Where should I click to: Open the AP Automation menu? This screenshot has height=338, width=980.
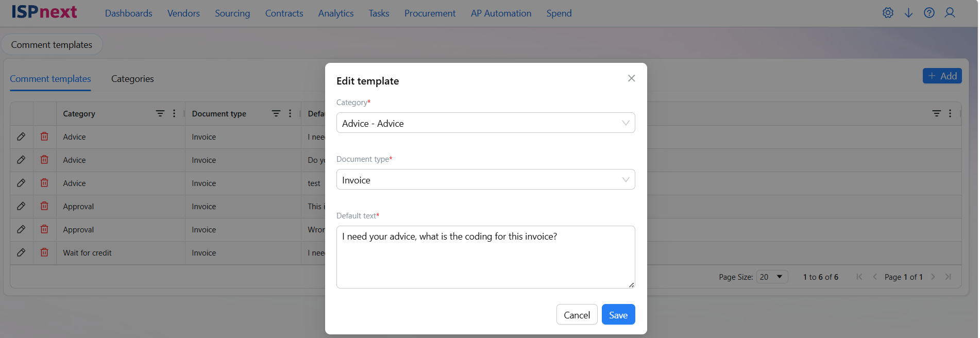(501, 13)
